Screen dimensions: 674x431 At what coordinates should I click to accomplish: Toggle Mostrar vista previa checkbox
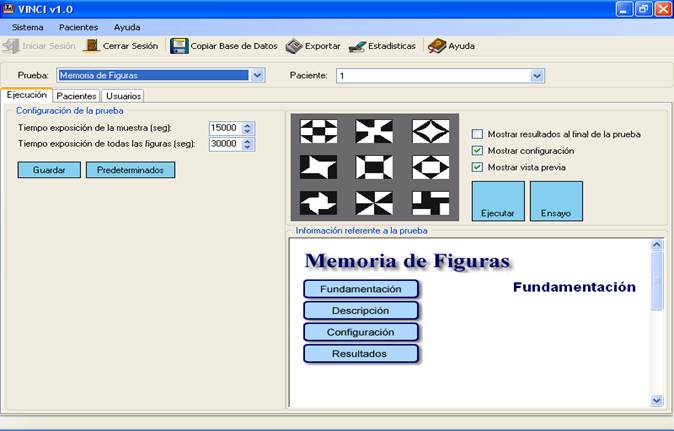(x=478, y=167)
